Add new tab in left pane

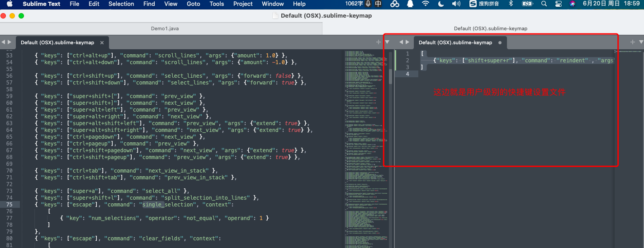379,42
